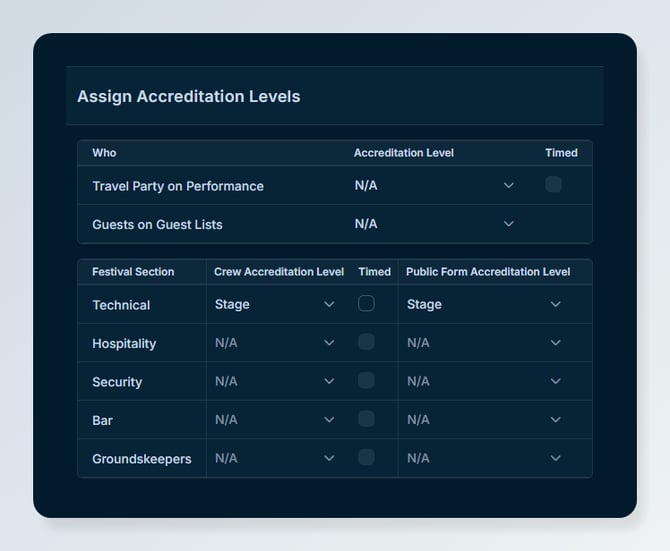670x551 pixels.
Task: Open Technical crew accreditation level dropdown
Action: pos(275,304)
